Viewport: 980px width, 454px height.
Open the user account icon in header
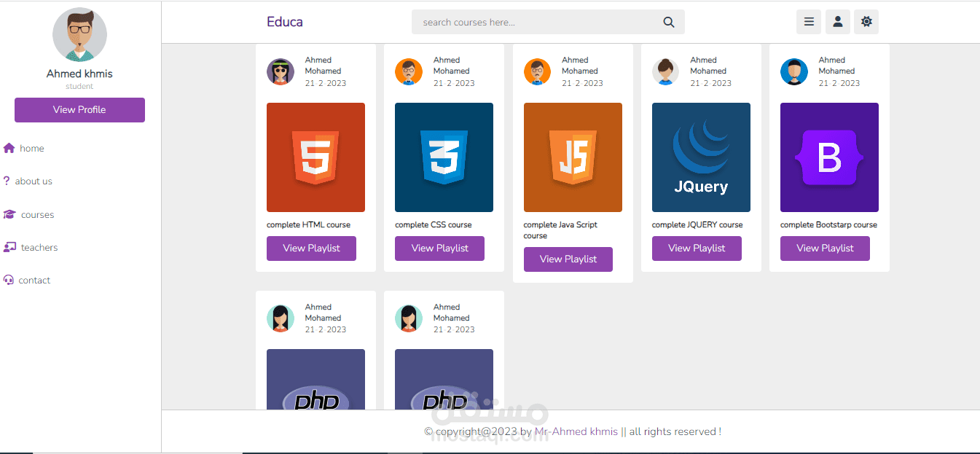pos(838,22)
